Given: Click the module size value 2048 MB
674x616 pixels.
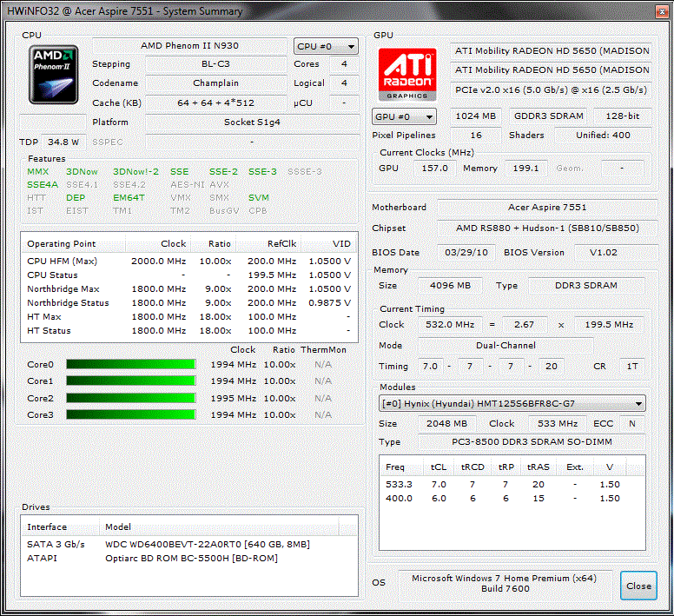Looking at the screenshot, I should point(446,423).
